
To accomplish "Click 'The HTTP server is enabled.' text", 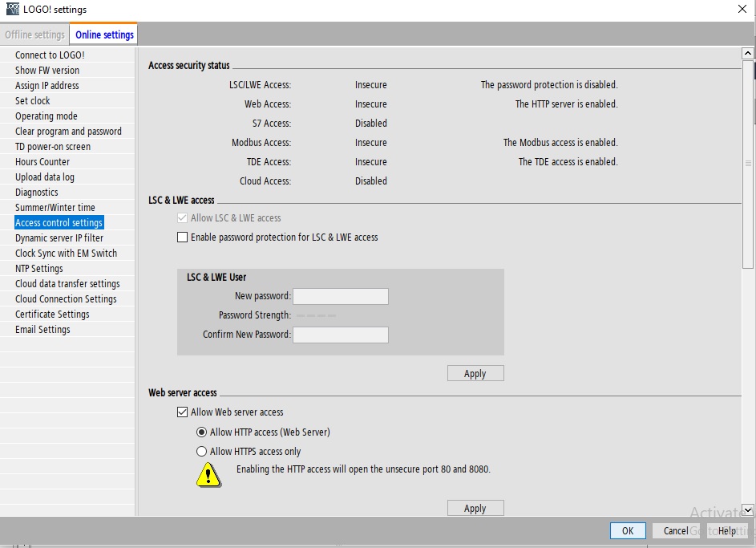I will (567, 104).
